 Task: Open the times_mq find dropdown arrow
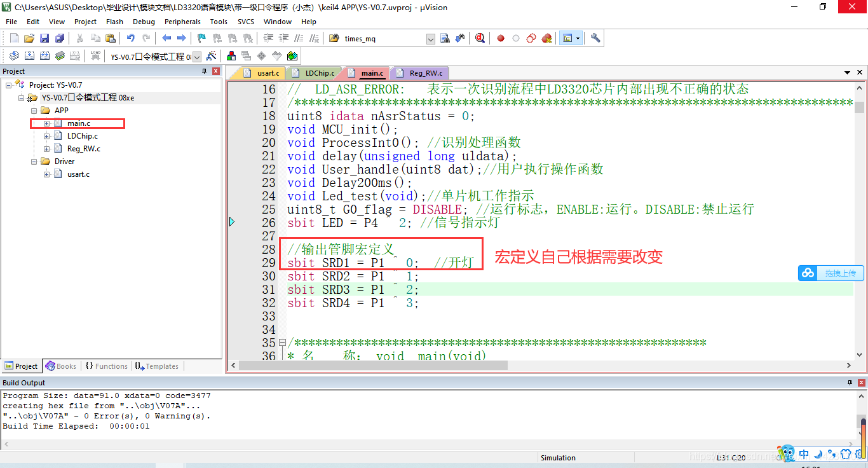pos(430,39)
